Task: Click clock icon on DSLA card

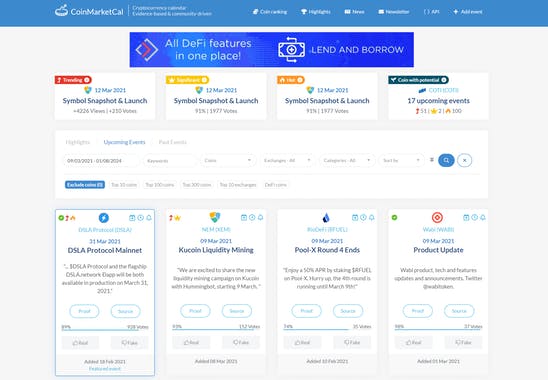Action: [x=140, y=218]
